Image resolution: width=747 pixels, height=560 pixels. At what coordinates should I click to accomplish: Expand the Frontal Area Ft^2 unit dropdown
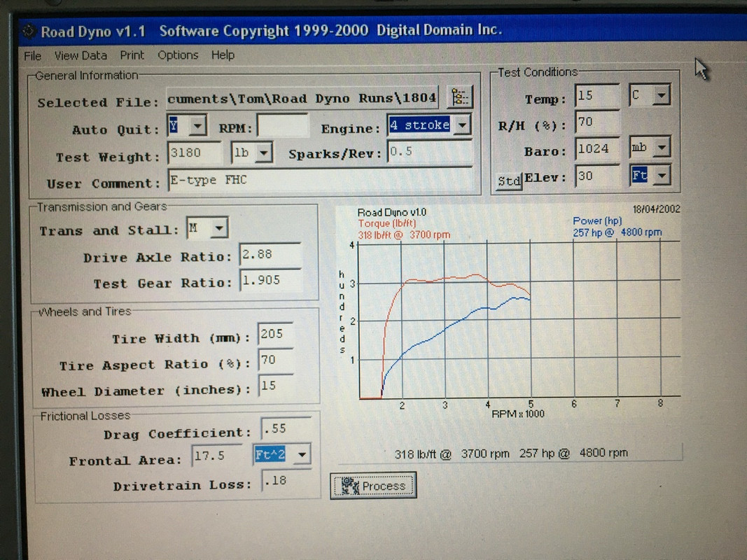click(302, 455)
